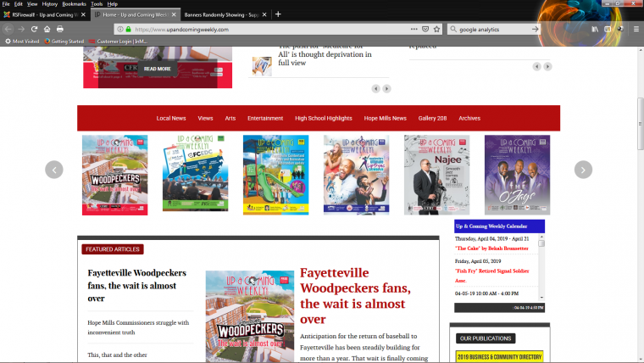
Task: Open Gallery 208 navigation item
Action: click(x=432, y=119)
